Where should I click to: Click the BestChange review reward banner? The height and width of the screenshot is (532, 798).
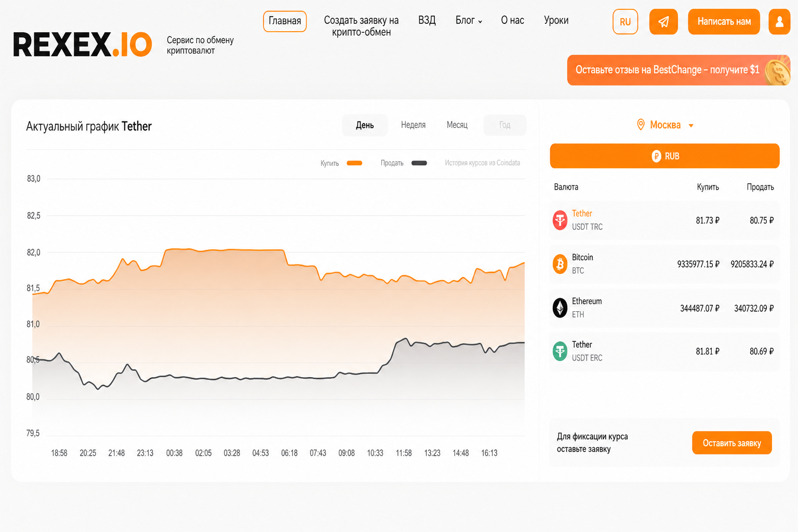[679, 70]
